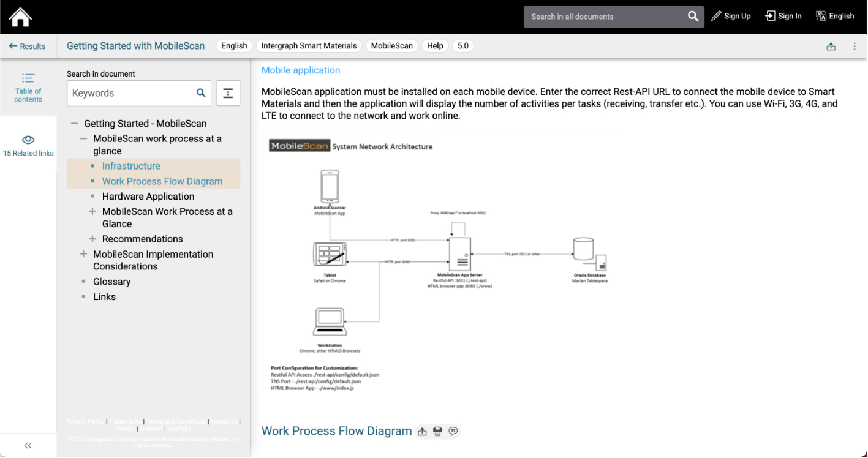This screenshot has width=868, height=458.
Task: Go to the Home page icon
Action: tap(20, 17)
